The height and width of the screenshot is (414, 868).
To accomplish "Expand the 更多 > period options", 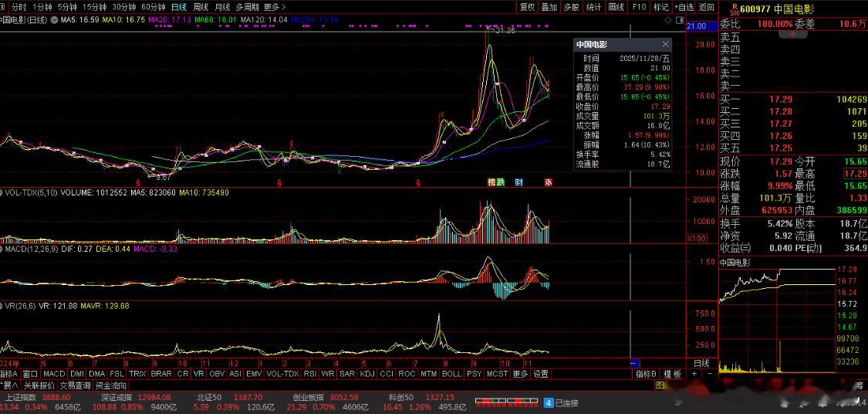I will tap(275, 7).
